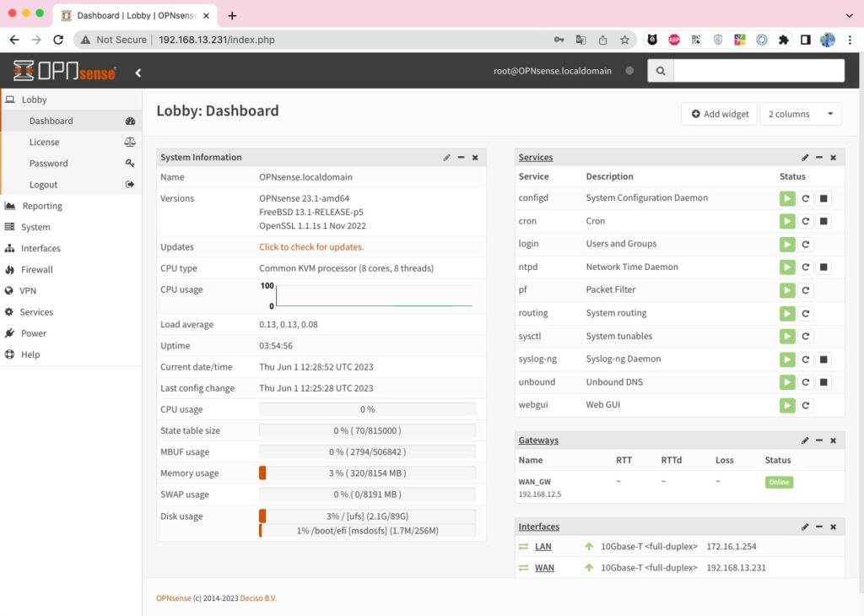
Task: Focus the top search input field
Action: tap(759, 71)
